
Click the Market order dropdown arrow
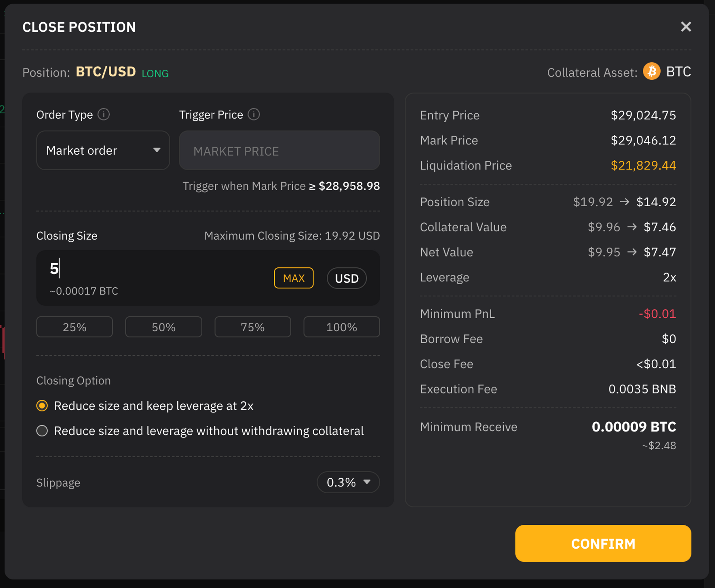[157, 150]
